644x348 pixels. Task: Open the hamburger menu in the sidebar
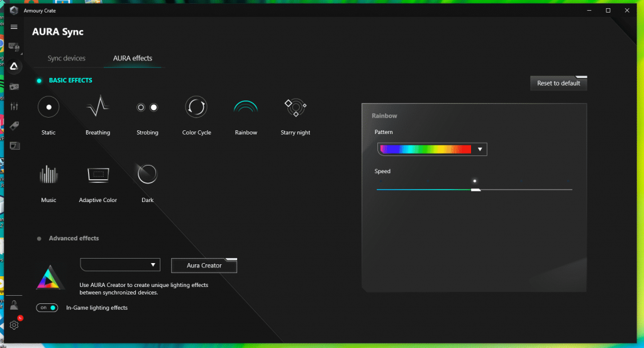(14, 27)
